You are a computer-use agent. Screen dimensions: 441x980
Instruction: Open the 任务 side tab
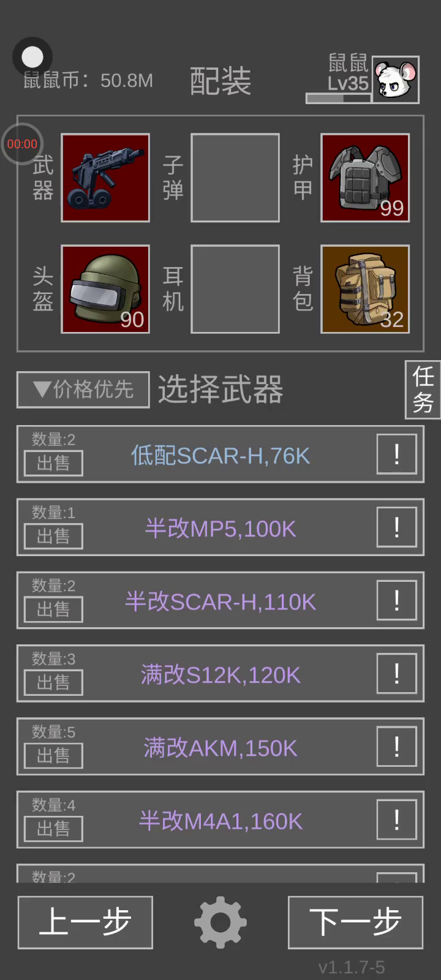click(x=423, y=390)
